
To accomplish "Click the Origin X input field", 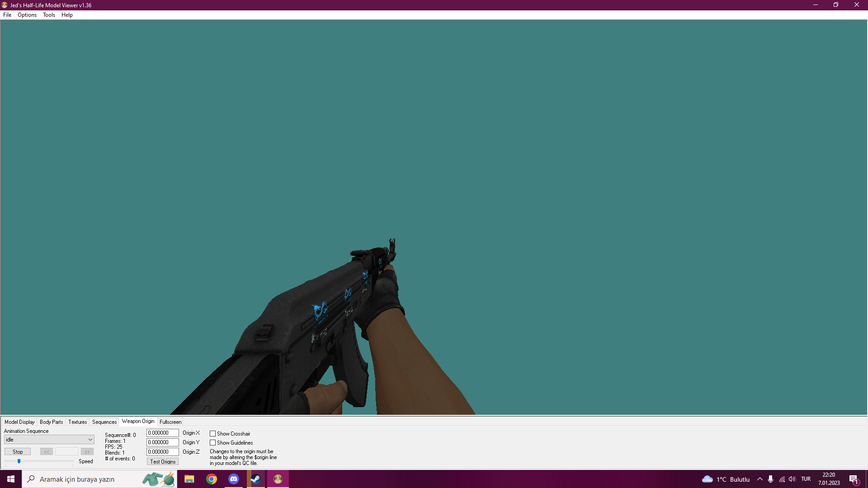I will tap(163, 433).
